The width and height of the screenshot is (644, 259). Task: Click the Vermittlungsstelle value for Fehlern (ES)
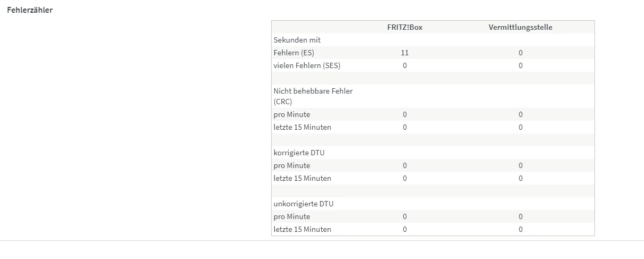520,53
